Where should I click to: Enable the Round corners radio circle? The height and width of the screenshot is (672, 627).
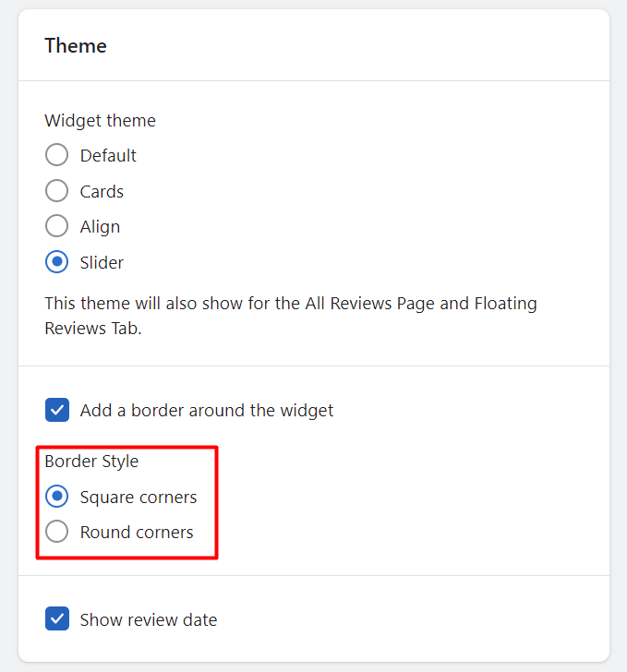pos(56,532)
